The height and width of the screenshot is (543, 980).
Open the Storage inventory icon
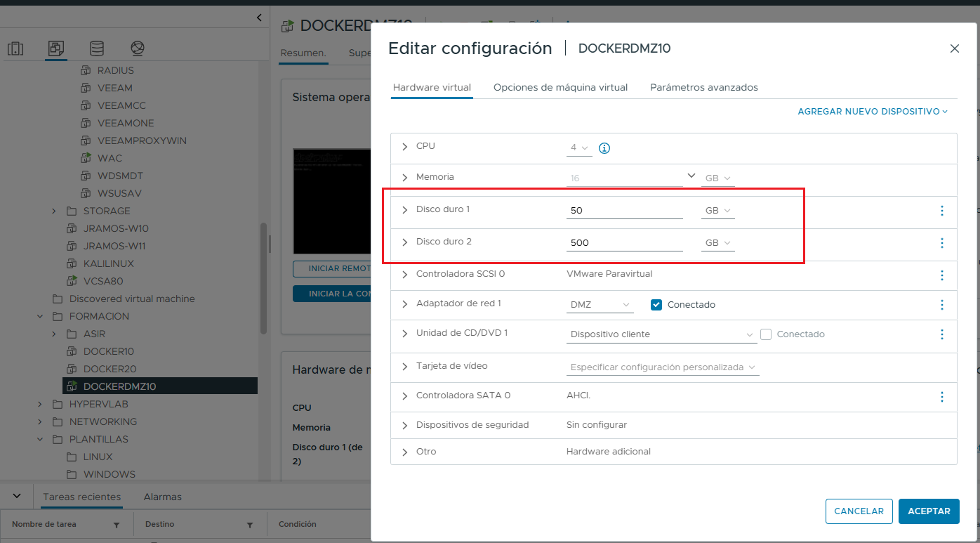(x=97, y=48)
